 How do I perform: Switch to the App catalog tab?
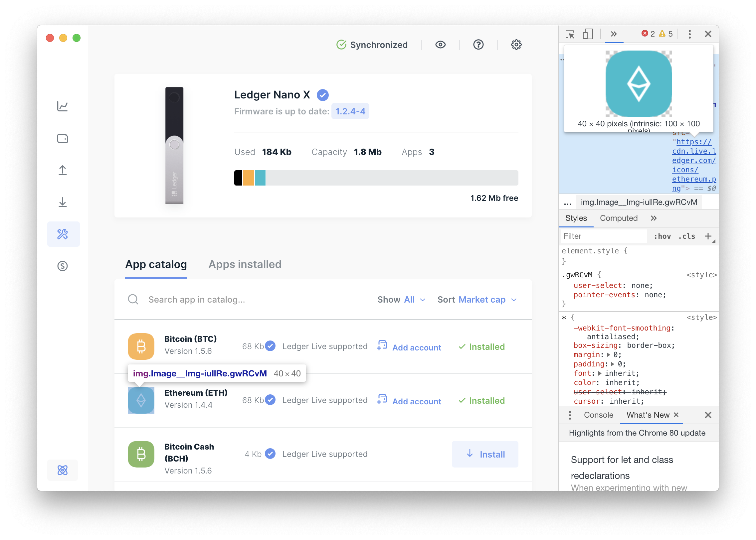[x=156, y=264]
